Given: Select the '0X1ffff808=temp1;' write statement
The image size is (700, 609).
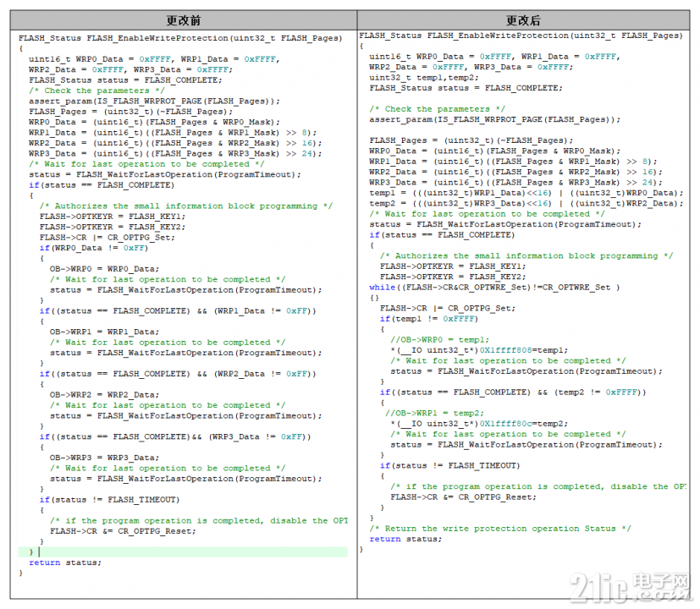Looking at the screenshot, I should pos(479,350).
